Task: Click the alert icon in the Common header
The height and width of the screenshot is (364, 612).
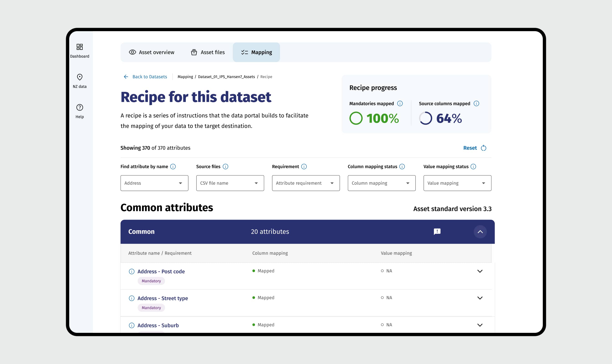Action: [x=437, y=232]
